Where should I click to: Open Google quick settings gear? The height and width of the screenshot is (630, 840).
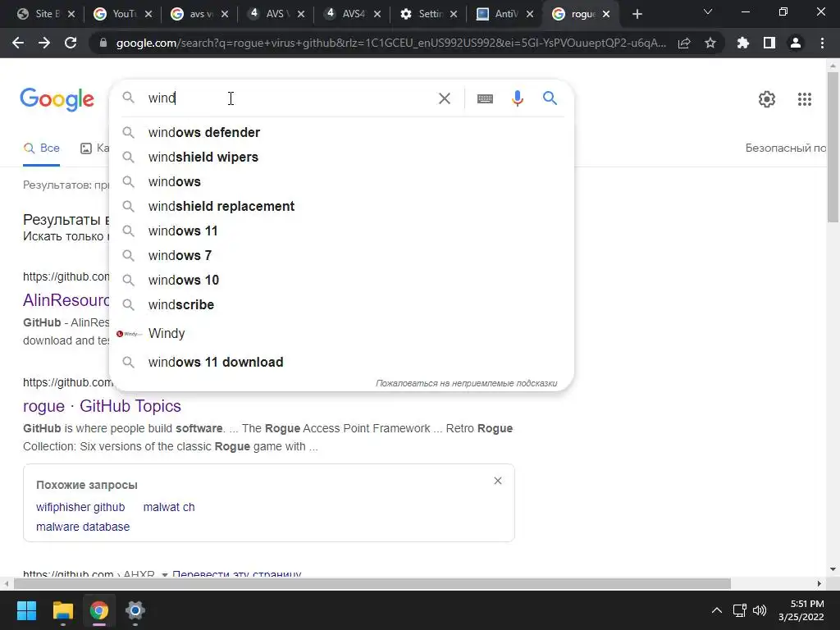pos(767,99)
